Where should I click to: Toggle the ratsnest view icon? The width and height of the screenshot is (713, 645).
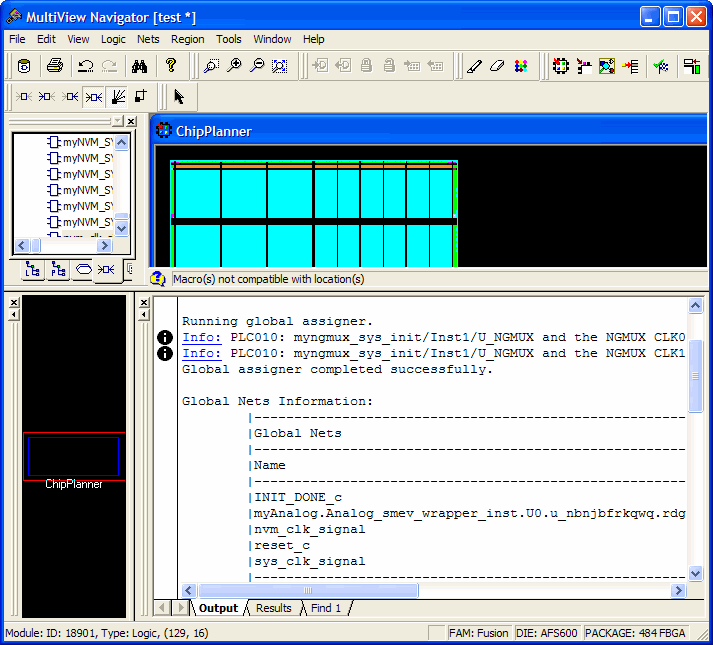click(118, 97)
